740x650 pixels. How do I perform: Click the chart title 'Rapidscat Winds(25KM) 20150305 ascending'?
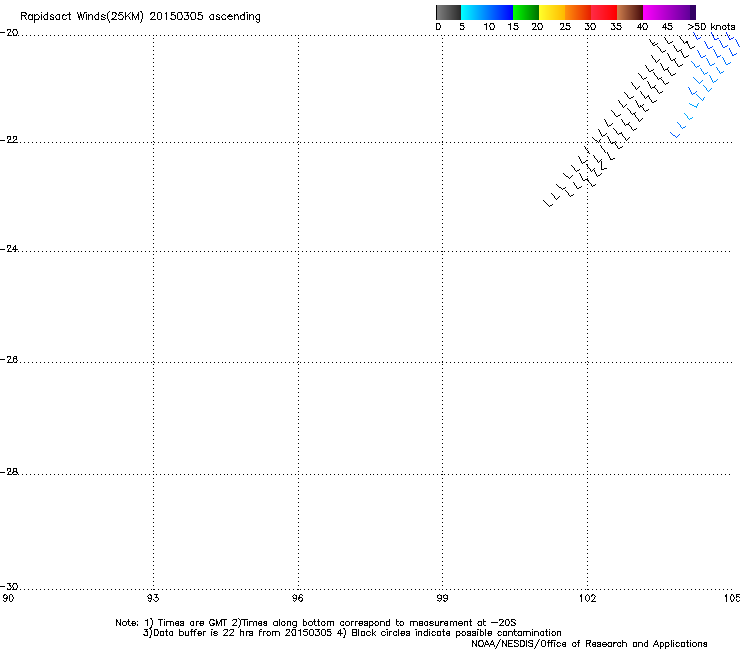[140, 17]
